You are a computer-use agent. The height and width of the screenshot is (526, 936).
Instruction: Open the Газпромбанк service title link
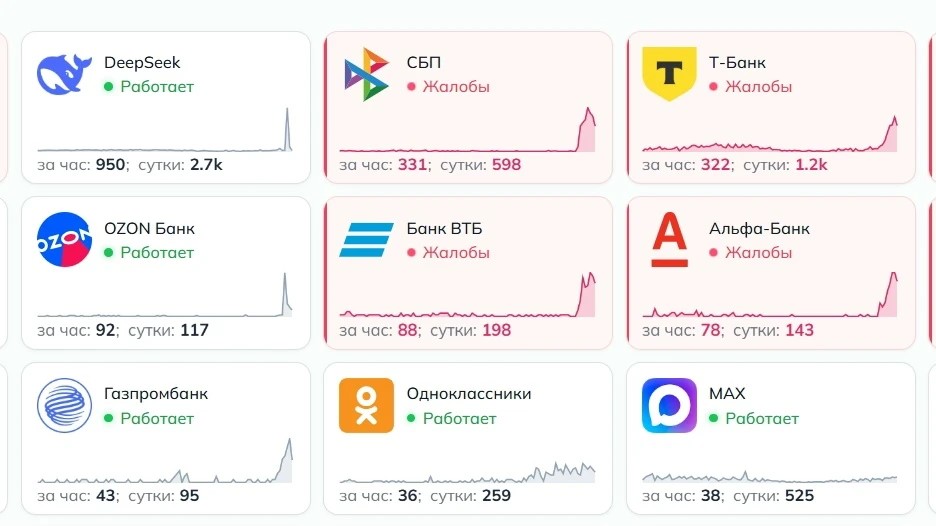tap(156, 394)
